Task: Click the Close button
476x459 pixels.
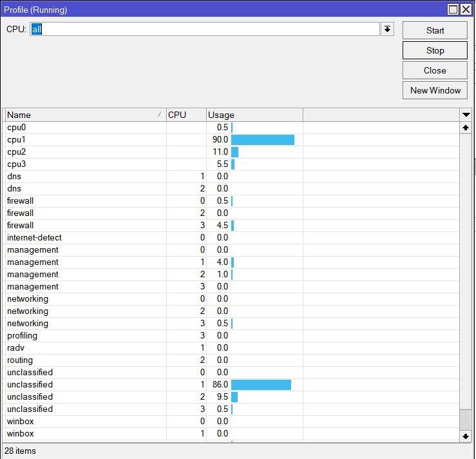Action: tap(435, 70)
